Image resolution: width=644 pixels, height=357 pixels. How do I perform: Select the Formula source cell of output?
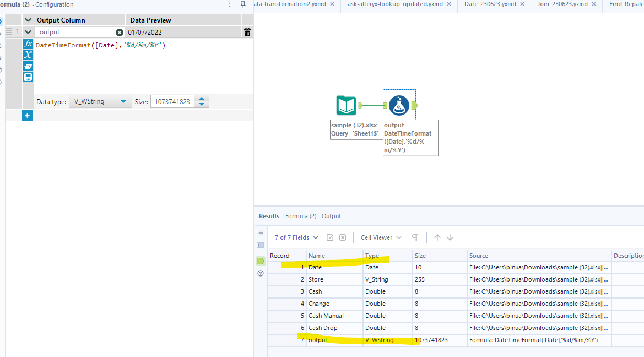click(539, 340)
